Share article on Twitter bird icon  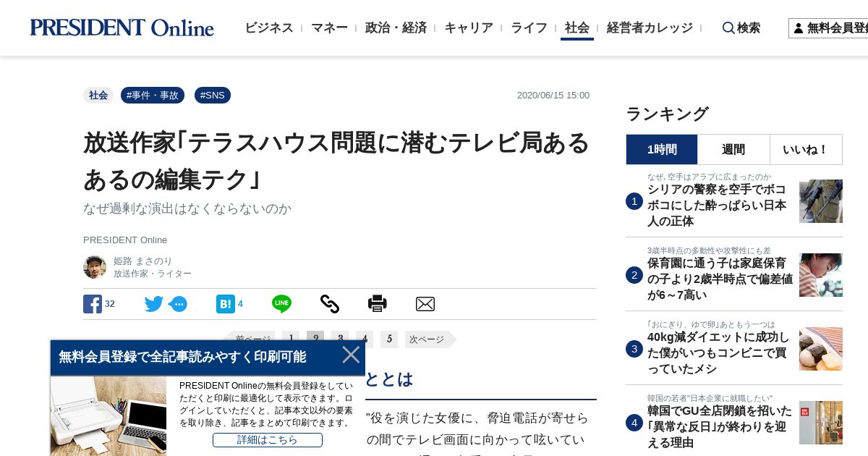pyautogui.click(x=154, y=304)
